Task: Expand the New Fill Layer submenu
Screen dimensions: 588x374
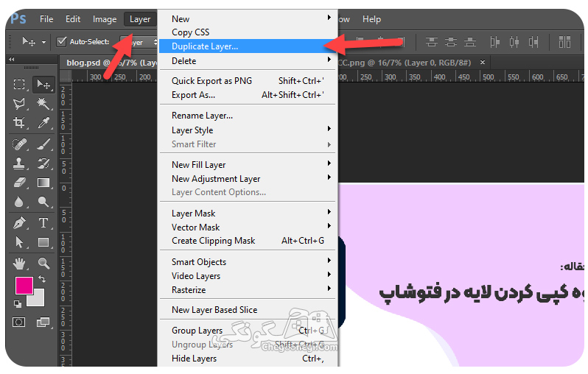Action: tap(329, 163)
